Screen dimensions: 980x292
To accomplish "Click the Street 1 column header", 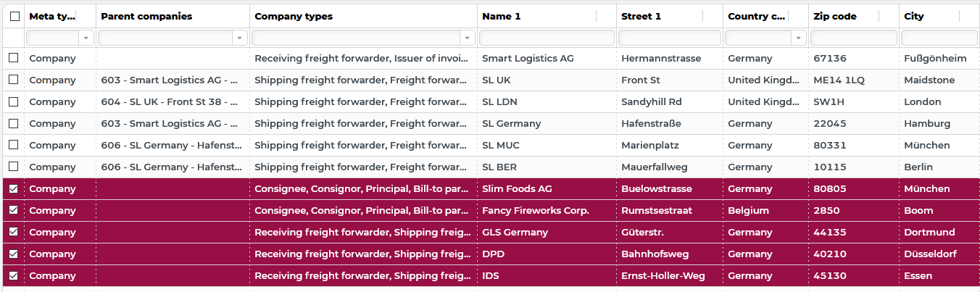I will pyautogui.click(x=641, y=16).
